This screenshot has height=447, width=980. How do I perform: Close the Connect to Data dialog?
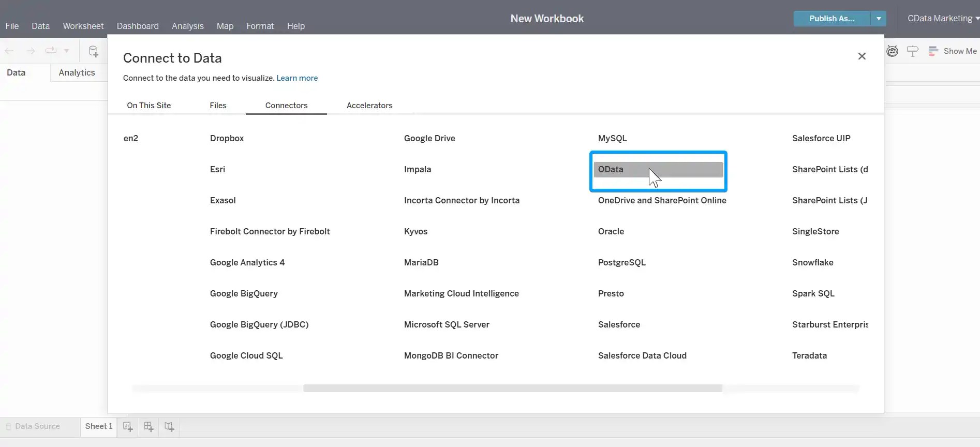click(x=862, y=56)
